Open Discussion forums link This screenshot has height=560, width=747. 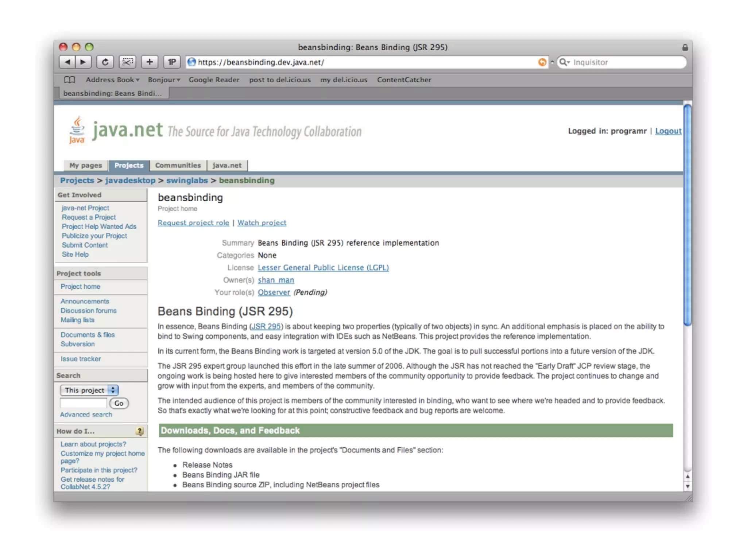click(x=89, y=311)
